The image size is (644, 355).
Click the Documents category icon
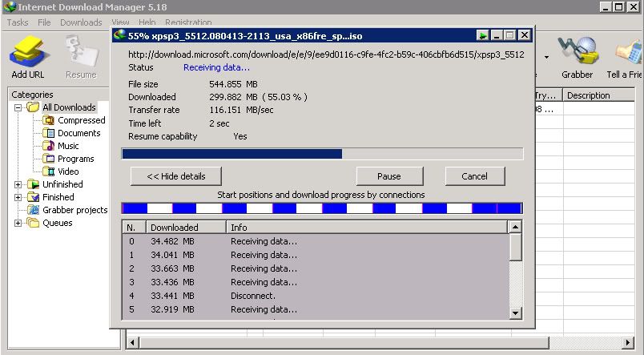pyautogui.click(x=49, y=133)
